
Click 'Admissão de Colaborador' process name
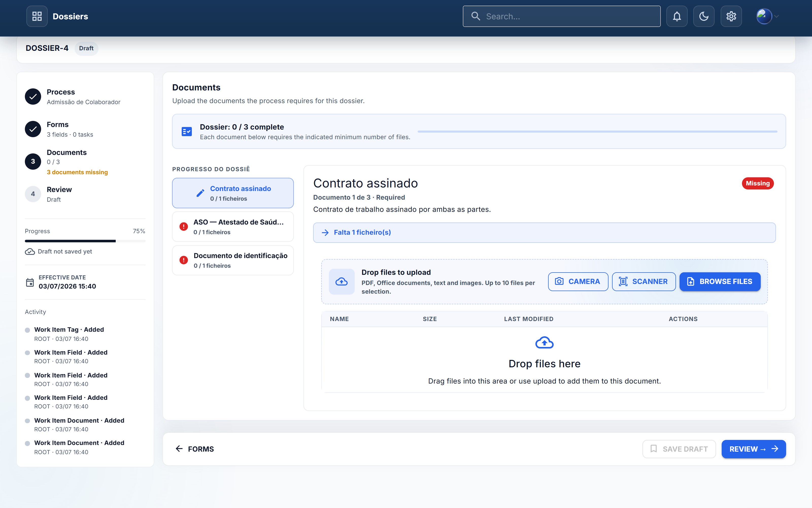point(83,102)
